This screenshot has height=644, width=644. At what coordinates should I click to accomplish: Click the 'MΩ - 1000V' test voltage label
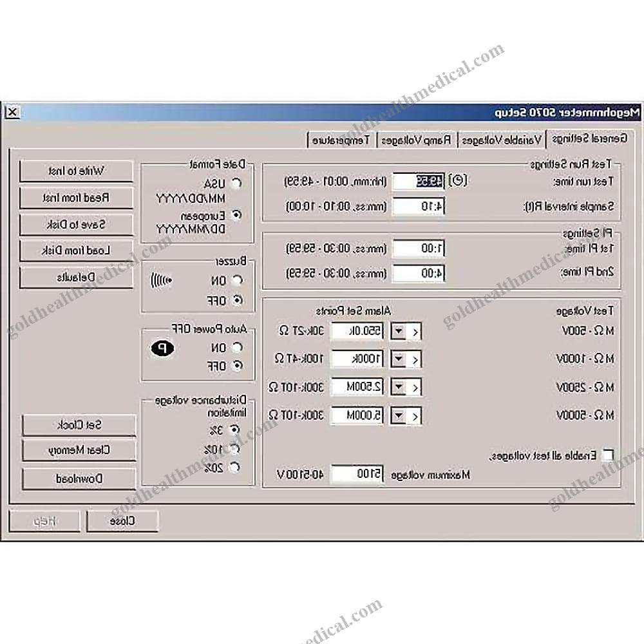pos(585,359)
